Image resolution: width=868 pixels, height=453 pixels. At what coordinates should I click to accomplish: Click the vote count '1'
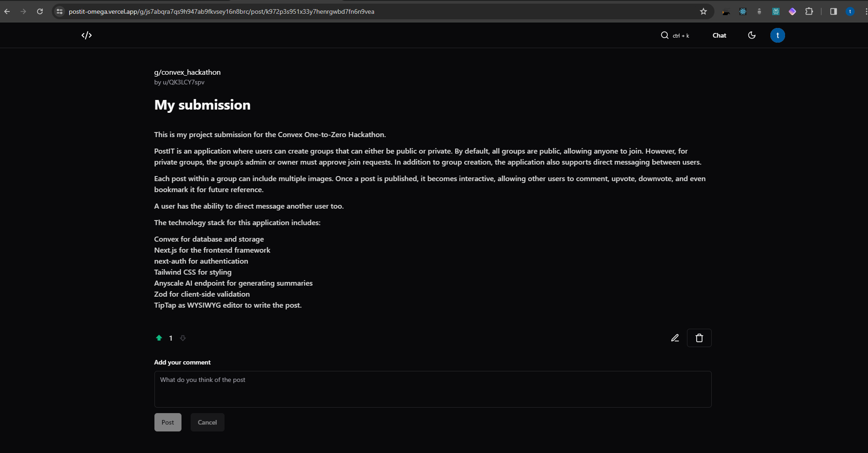[171, 338]
